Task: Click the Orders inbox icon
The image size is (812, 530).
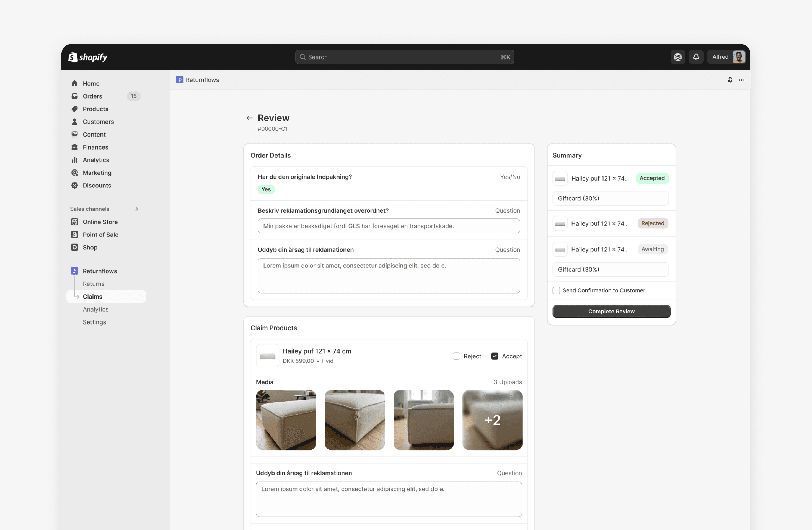Action: [75, 96]
